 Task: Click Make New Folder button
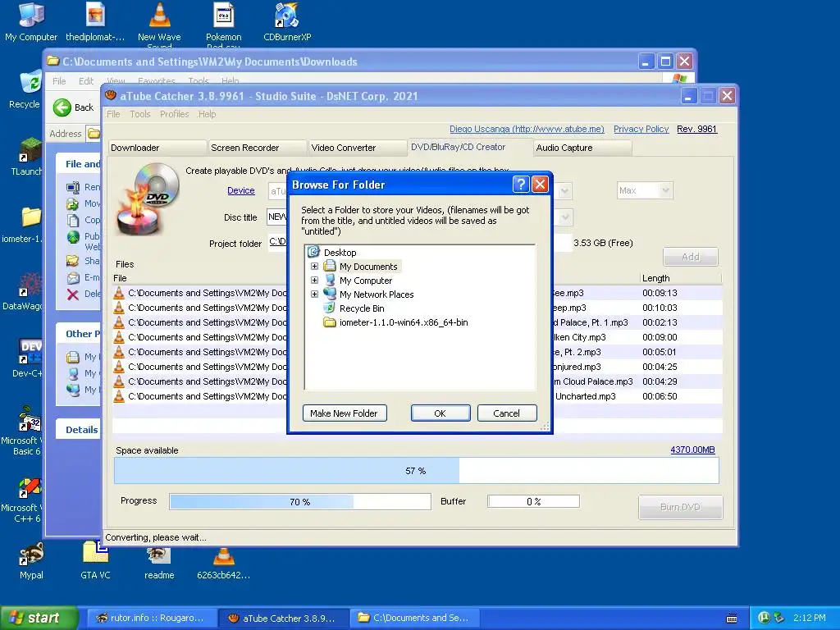(x=344, y=413)
